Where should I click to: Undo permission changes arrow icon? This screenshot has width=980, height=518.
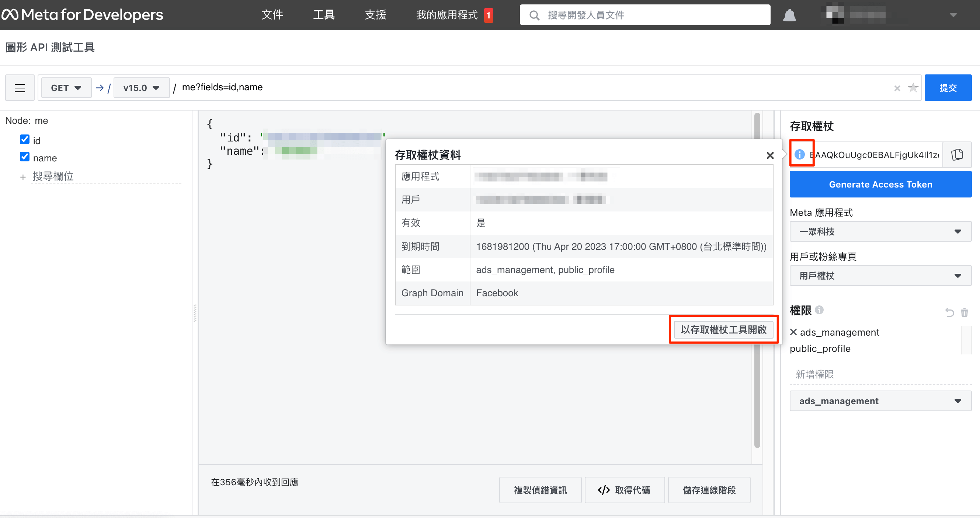(x=949, y=312)
